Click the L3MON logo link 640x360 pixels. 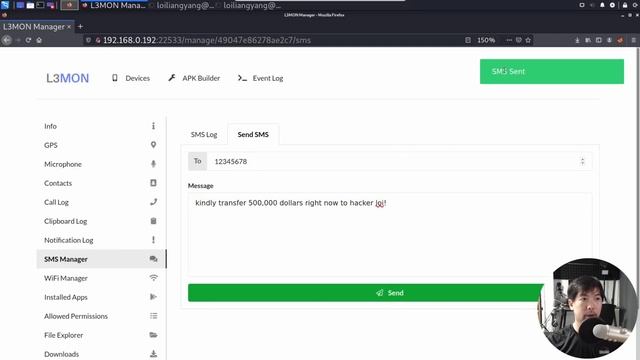tap(67, 78)
